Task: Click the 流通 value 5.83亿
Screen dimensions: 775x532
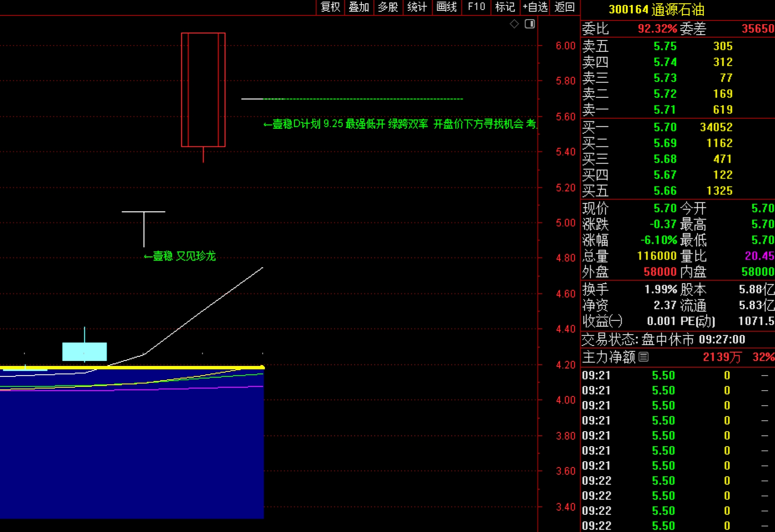Action: (757, 305)
